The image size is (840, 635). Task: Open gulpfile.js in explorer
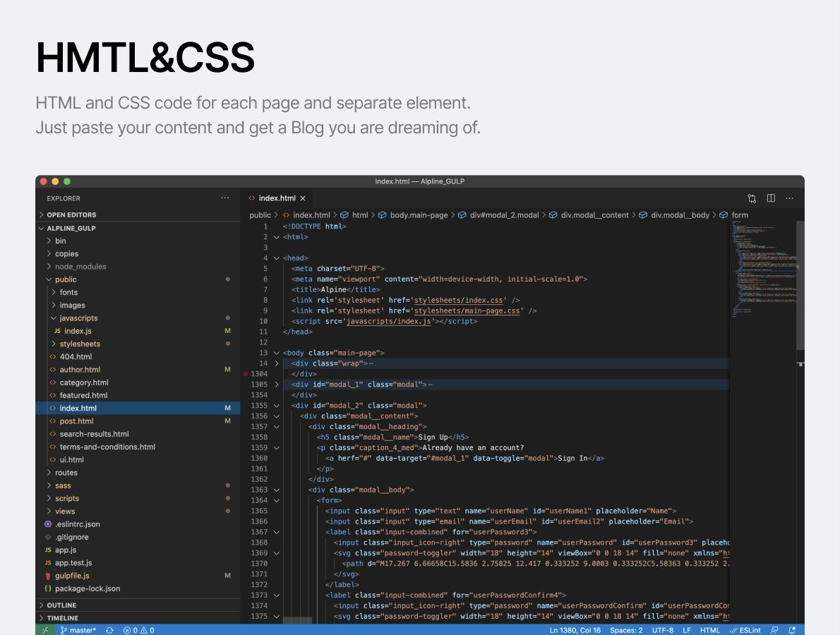138,576
